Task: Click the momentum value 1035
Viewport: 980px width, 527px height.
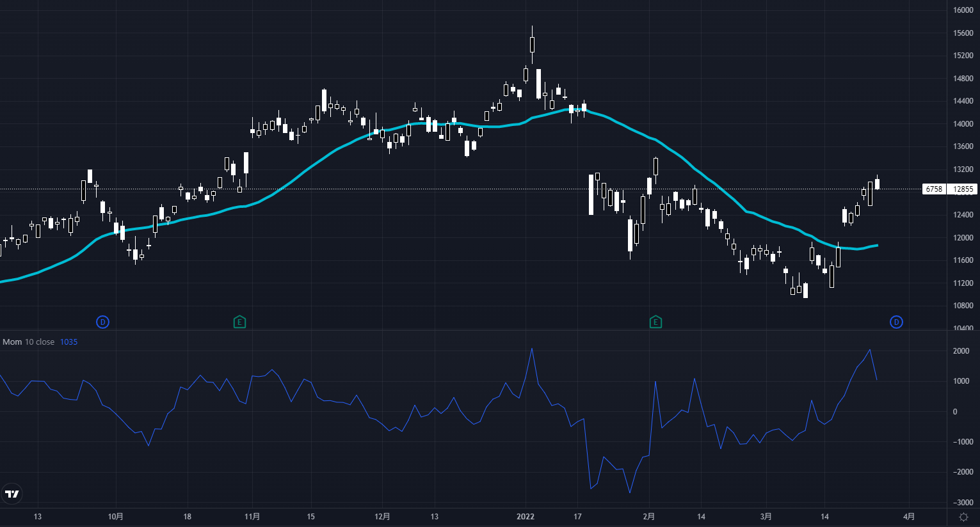Action: coord(68,342)
